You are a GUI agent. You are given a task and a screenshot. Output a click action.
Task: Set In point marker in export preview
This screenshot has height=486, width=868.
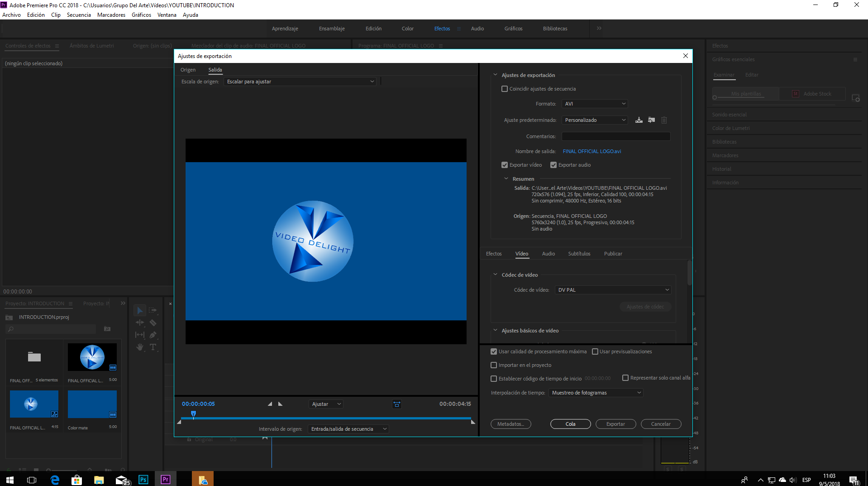pos(270,404)
